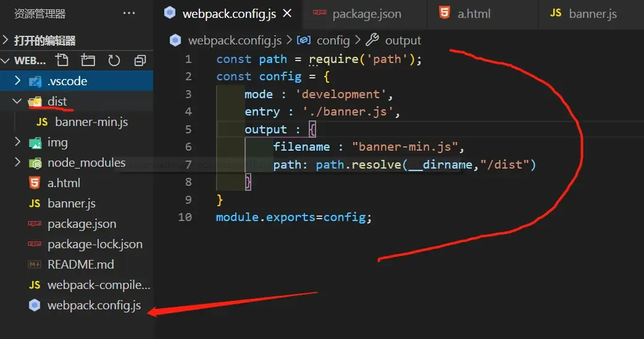Collapse all folders in the explorer
Viewport: 644px width, 339px height.
tap(140, 61)
